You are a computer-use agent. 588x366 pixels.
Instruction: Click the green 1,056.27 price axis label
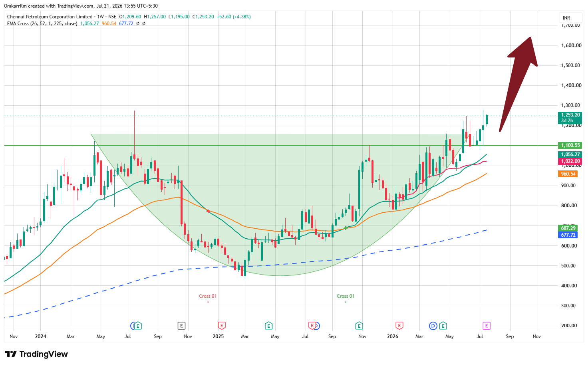point(570,154)
